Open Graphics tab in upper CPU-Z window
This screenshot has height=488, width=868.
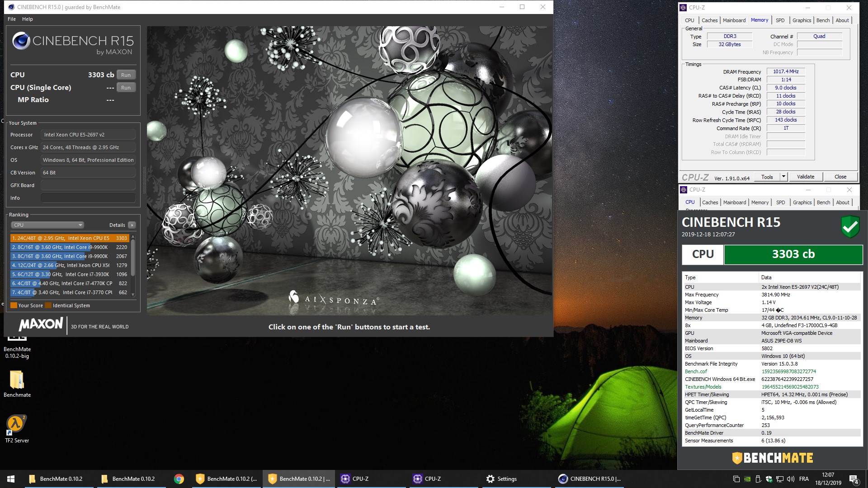pos(802,20)
